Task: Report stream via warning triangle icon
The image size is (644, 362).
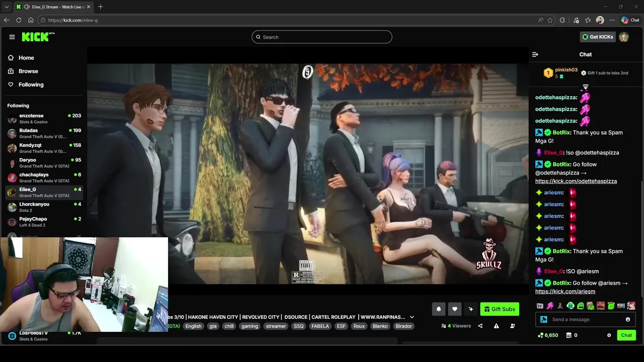Action: click(496, 326)
